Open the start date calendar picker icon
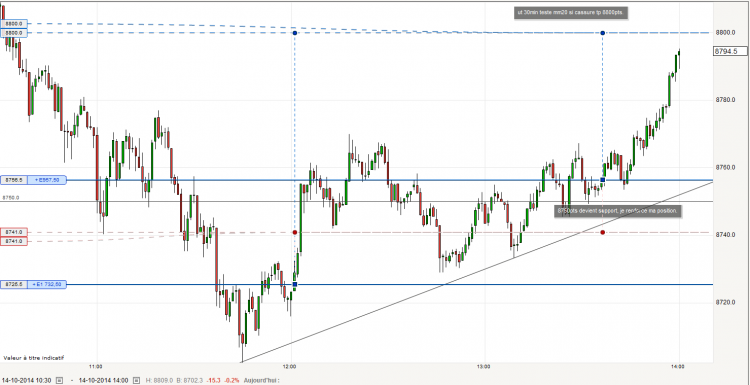This screenshot has height=385, width=750. (60, 381)
